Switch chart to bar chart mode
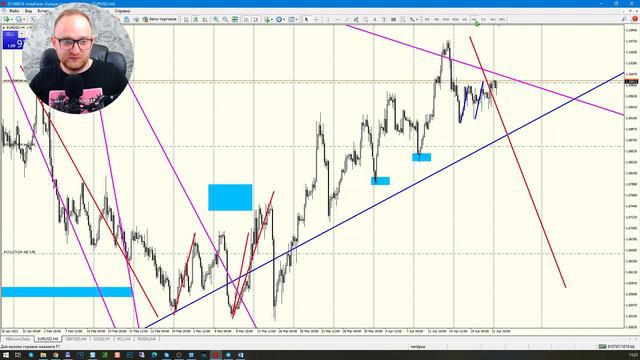 click(x=186, y=19)
